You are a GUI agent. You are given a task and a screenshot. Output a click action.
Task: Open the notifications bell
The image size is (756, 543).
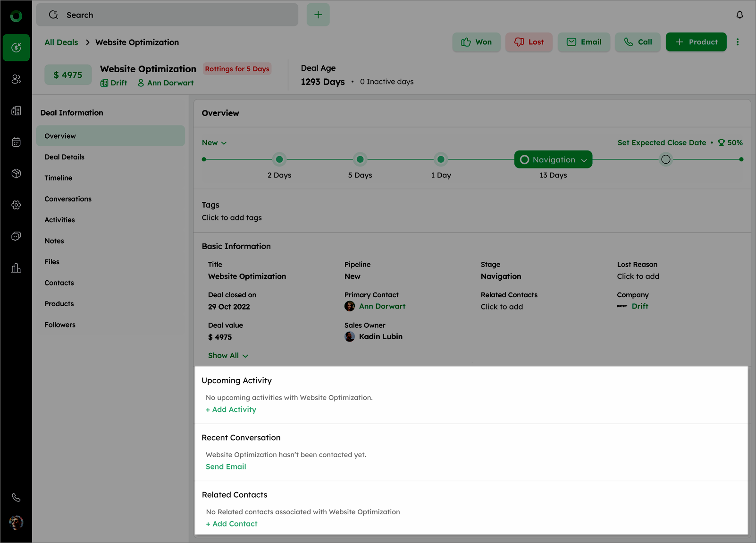(x=739, y=15)
